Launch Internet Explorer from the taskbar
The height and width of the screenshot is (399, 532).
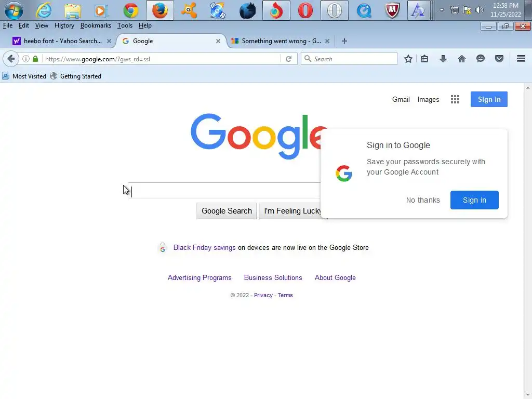click(44, 10)
